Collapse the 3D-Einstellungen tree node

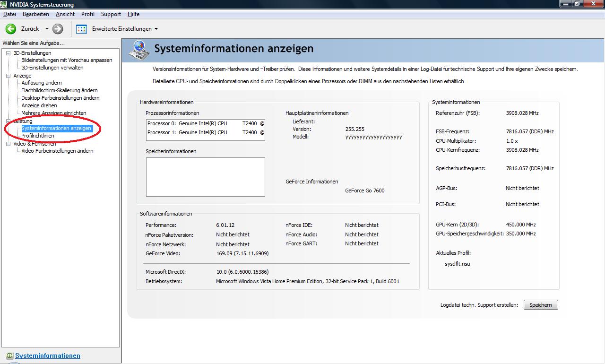click(x=9, y=53)
